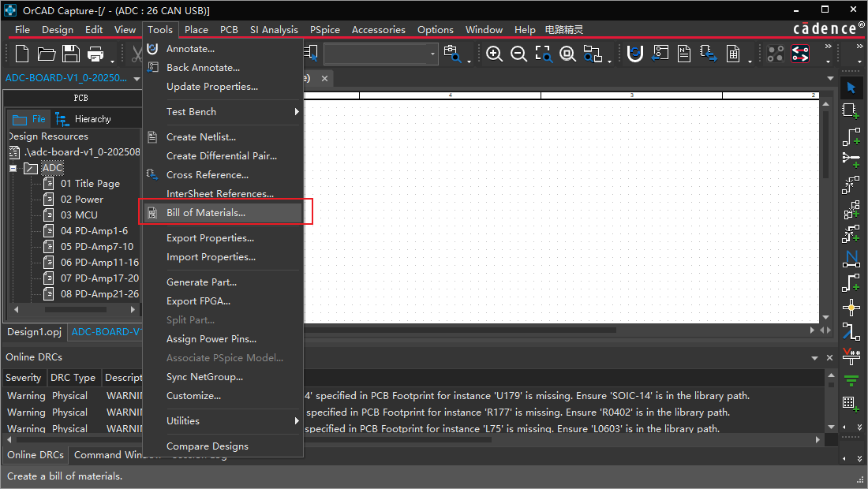Close the schematic page tab
The width and height of the screenshot is (868, 489).
(325, 79)
